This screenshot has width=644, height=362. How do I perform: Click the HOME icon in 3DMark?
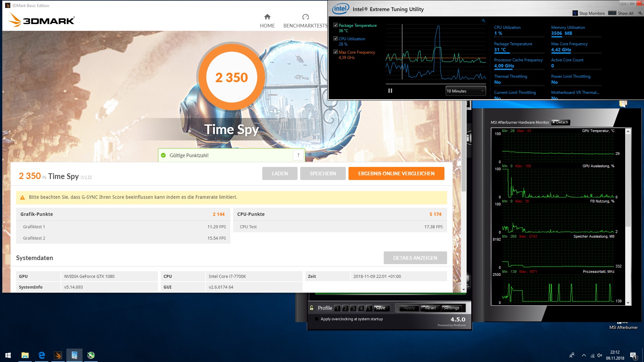(267, 17)
